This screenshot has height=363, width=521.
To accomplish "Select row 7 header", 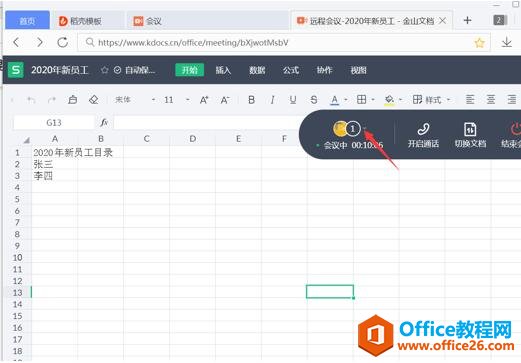I will click(x=17, y=222).
